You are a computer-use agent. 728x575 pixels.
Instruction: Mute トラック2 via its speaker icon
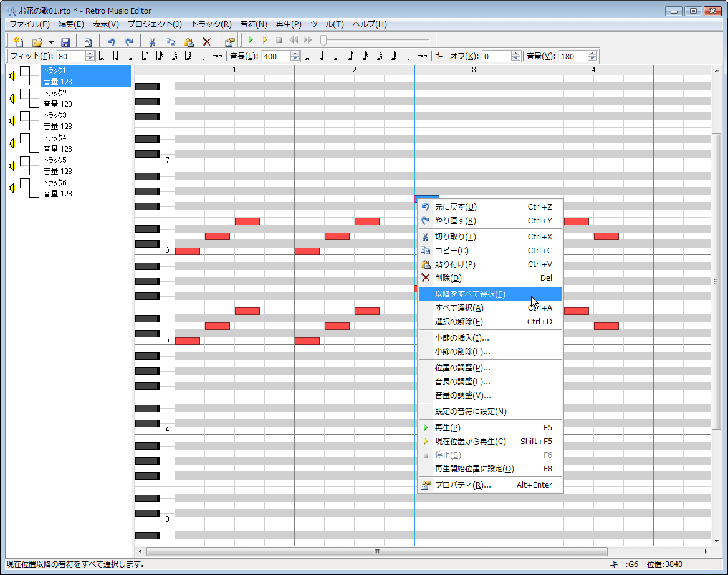[12, 98]
